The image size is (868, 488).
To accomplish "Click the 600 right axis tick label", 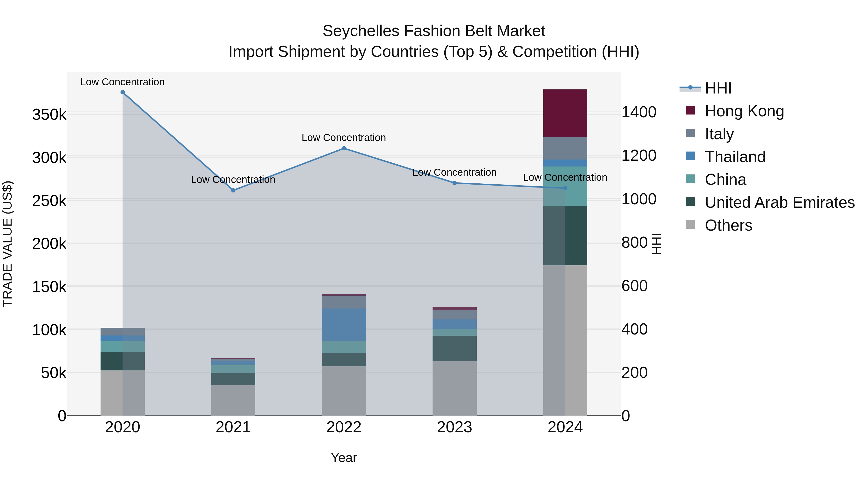I will click(635, 286).
